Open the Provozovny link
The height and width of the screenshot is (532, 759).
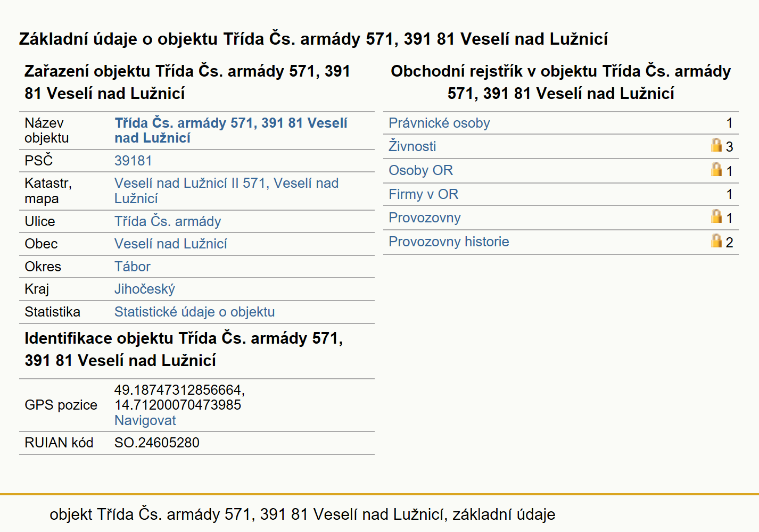click(x=424, y=218)
